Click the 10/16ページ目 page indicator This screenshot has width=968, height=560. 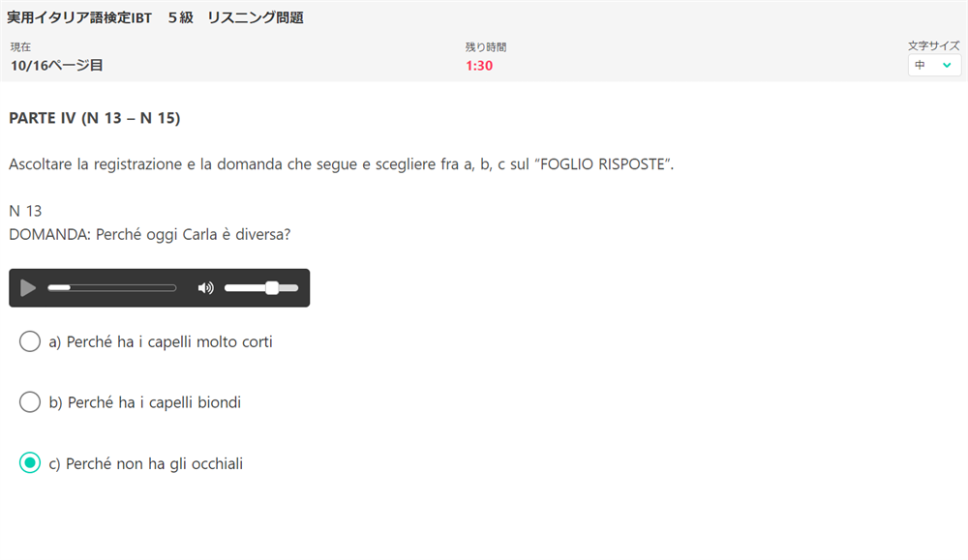[57, 66]
